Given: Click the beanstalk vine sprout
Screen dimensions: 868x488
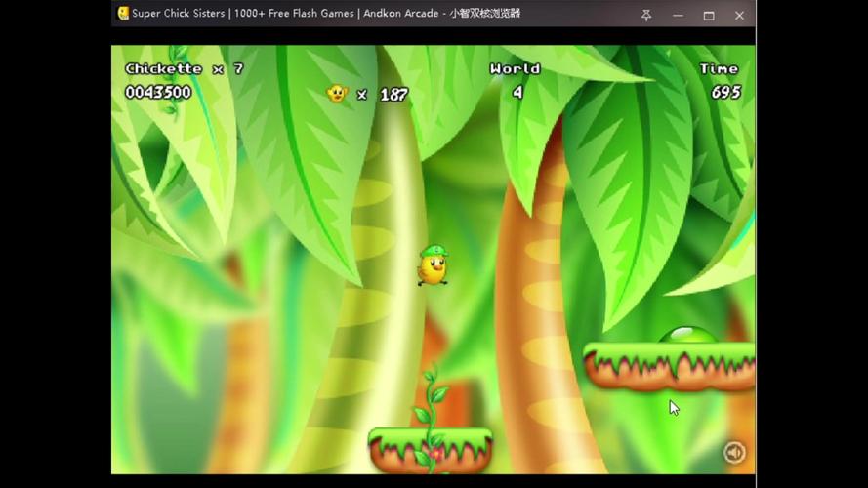Looking at the screenshot, I should (431, 400).
